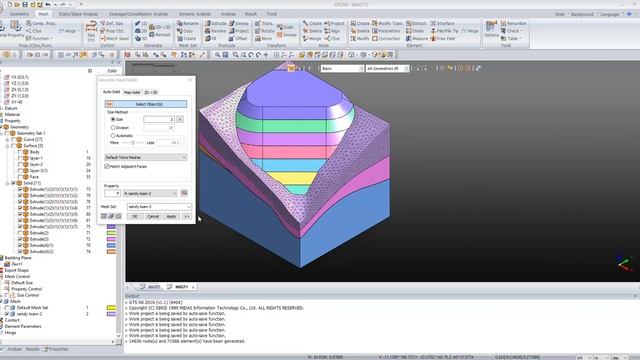This screenshot has width=640, height=360.
Task: Click the Measure element tool
Action: [x=417, y=38]
